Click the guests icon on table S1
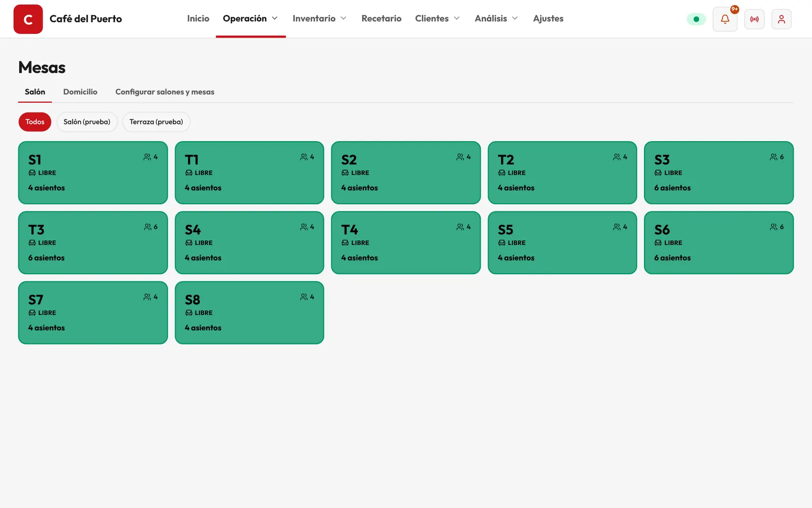 (x=147, y=157)
